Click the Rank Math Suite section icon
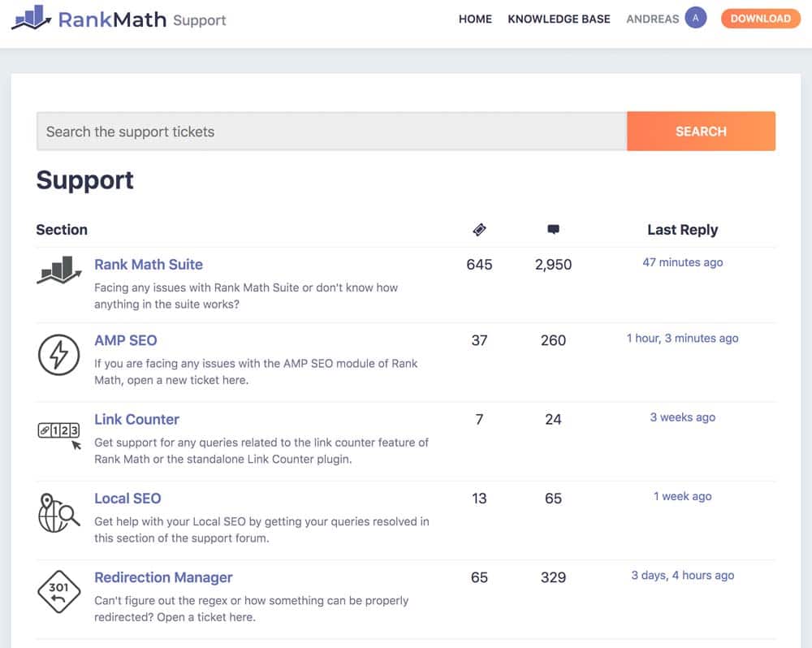Image resolution: width=812 pixels, height=648 pixels. coord(59,270)
